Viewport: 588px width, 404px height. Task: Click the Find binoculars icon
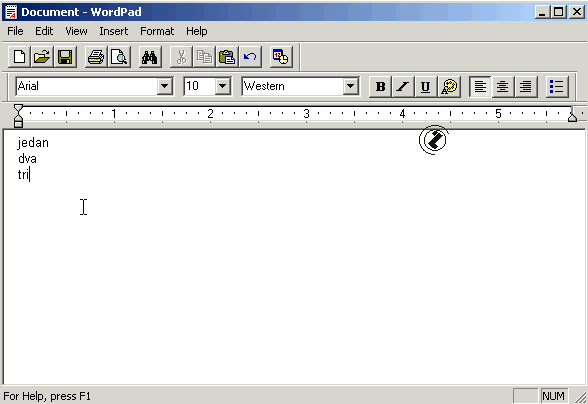point(150,57)
